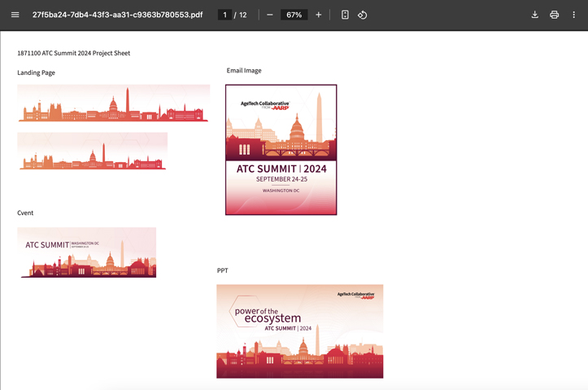Screen dimensions: 588x390
Task: Select the 'Cvent' label
Action: coord(25,213)
